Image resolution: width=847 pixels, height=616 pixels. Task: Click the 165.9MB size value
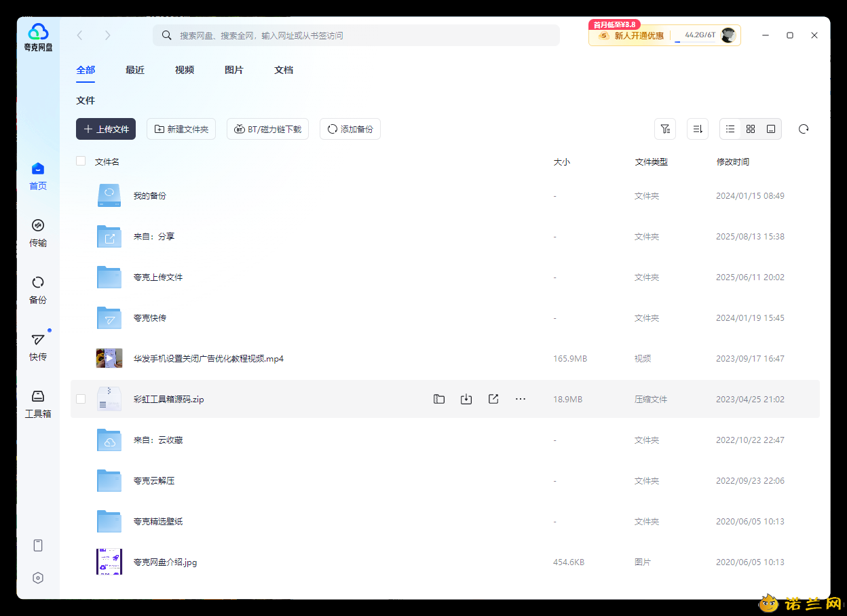(x=570, y=358)
